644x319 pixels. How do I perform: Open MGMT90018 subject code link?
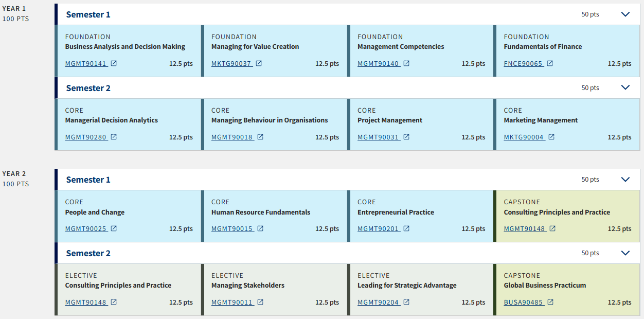point(232,137)
